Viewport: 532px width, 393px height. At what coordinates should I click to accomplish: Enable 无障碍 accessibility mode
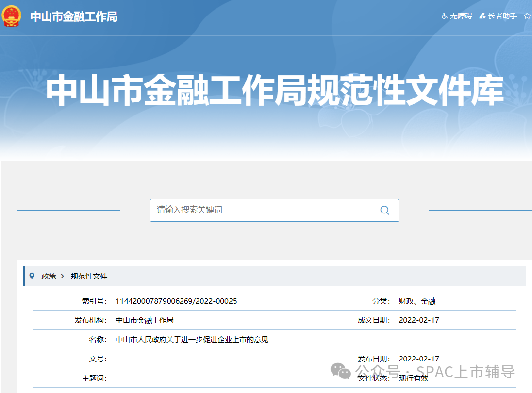461,16
